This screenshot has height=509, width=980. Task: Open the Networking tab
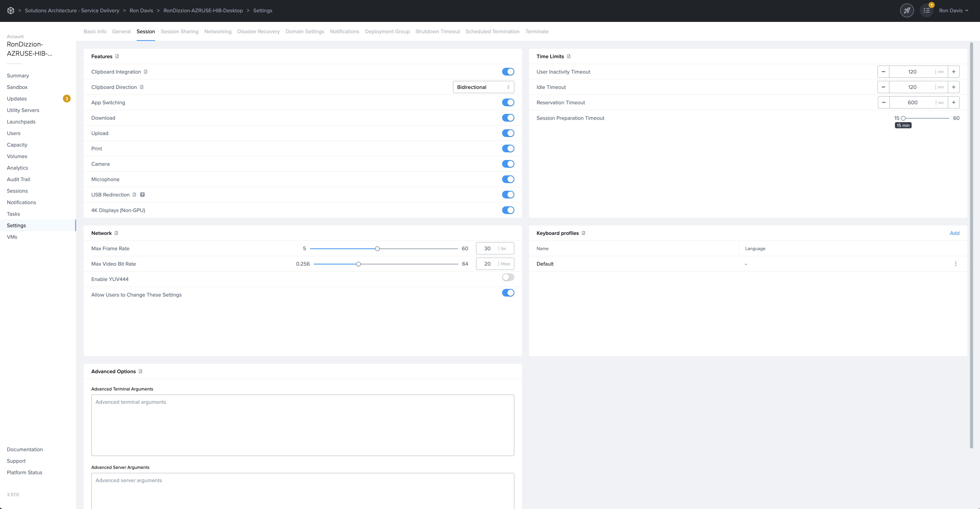coord(218,31)
